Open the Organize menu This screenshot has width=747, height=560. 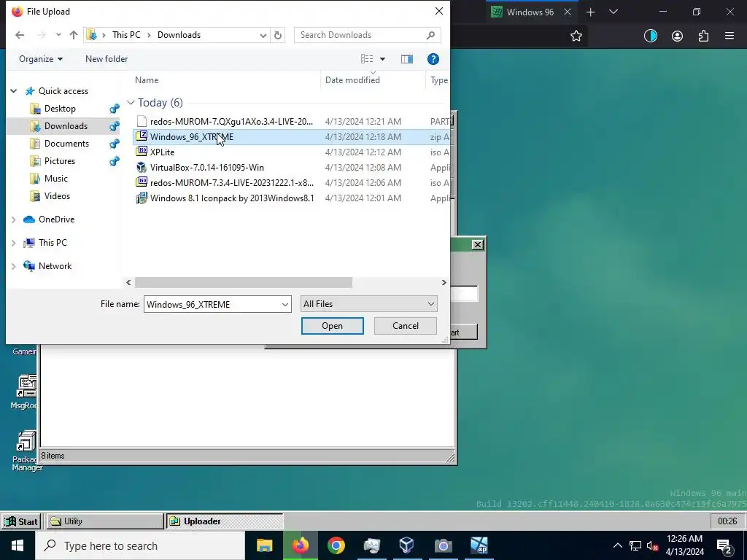tap(41, 59)
